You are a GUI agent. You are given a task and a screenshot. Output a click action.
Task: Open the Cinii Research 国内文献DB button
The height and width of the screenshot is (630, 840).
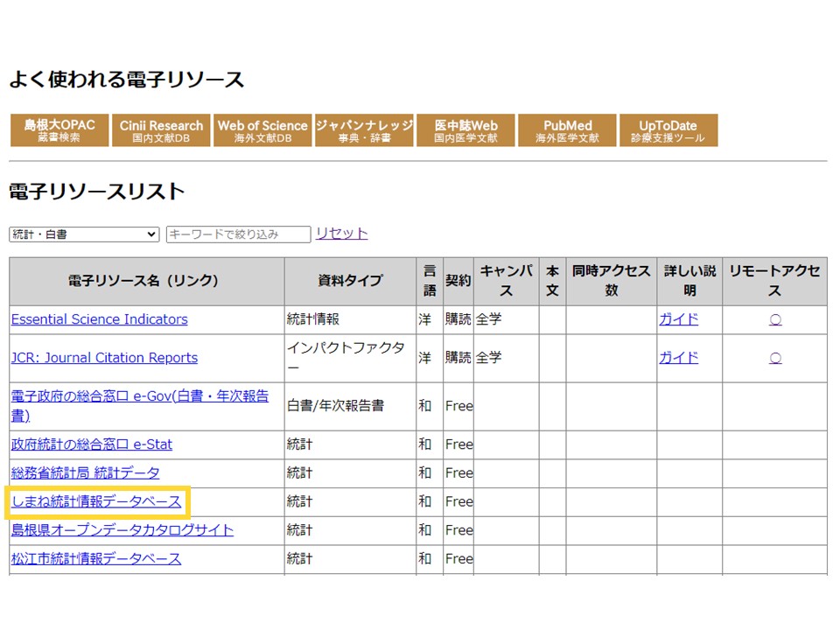161,130
